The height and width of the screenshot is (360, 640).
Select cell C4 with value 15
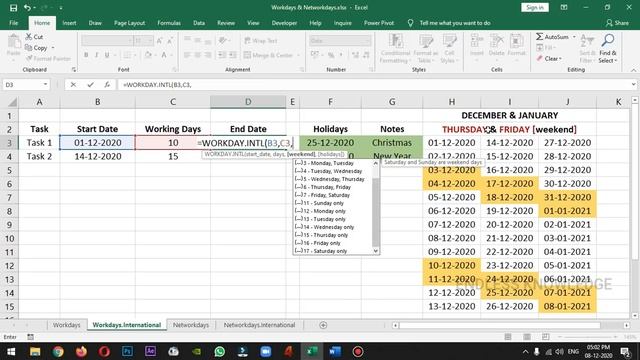click(173, 156)
